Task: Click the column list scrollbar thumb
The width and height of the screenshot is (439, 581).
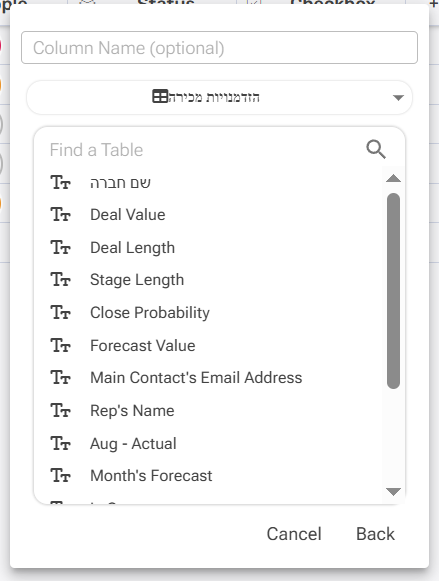Action: [393, 291]
